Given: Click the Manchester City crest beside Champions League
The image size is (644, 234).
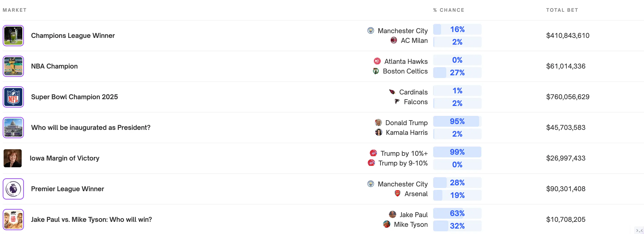Looking at the screenshot, I should 370,30.
